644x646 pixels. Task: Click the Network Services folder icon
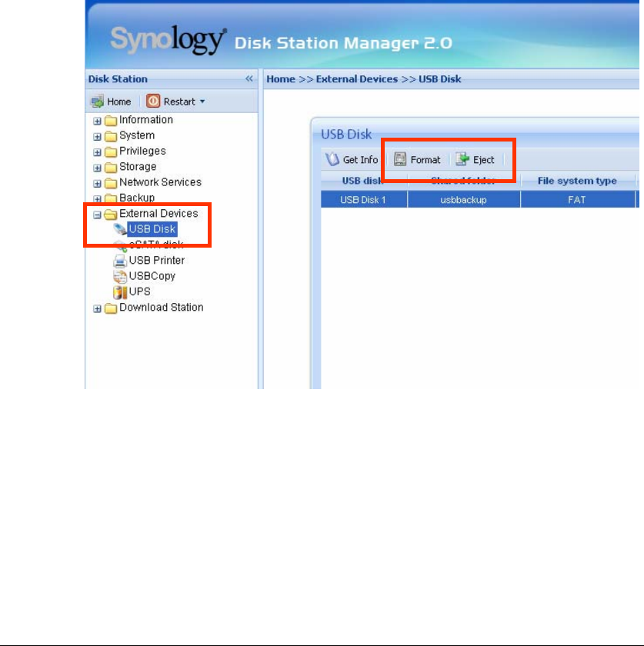point(111,183)
